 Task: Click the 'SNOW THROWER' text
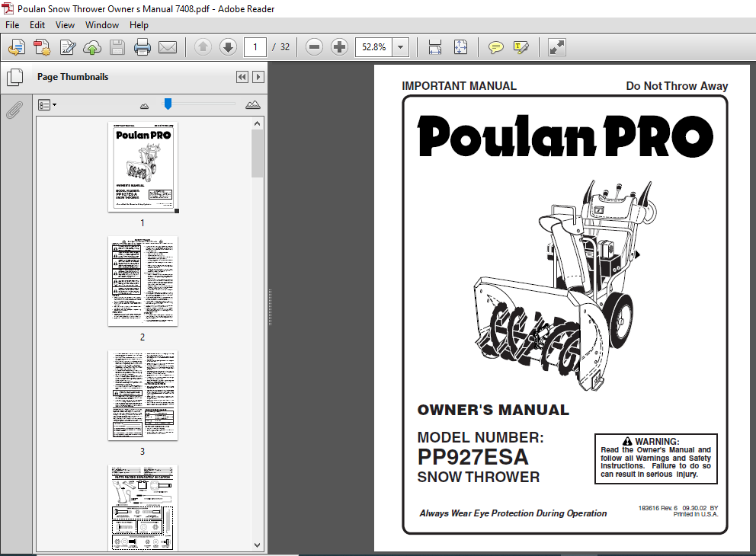[x=479, y=477]
